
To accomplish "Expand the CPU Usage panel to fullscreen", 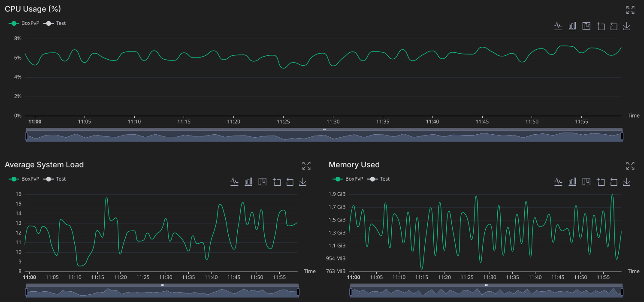I will 630,9.
